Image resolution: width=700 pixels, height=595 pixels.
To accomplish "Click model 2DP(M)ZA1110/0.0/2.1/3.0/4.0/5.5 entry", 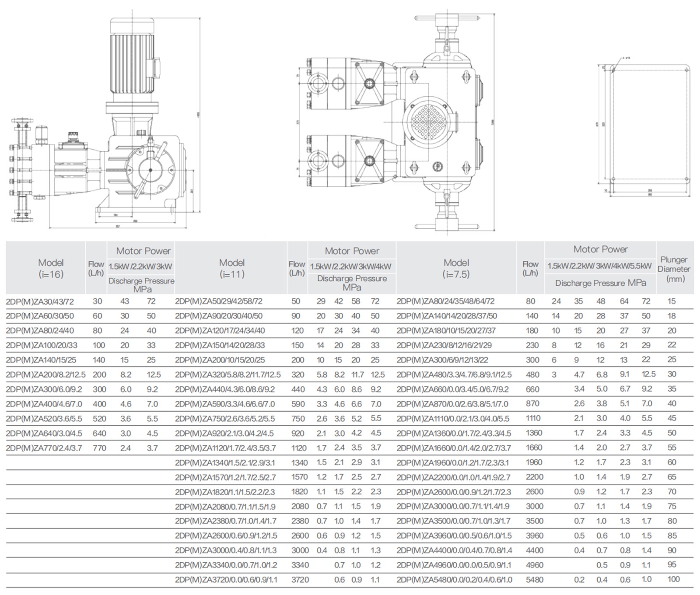I will (453, 419).
